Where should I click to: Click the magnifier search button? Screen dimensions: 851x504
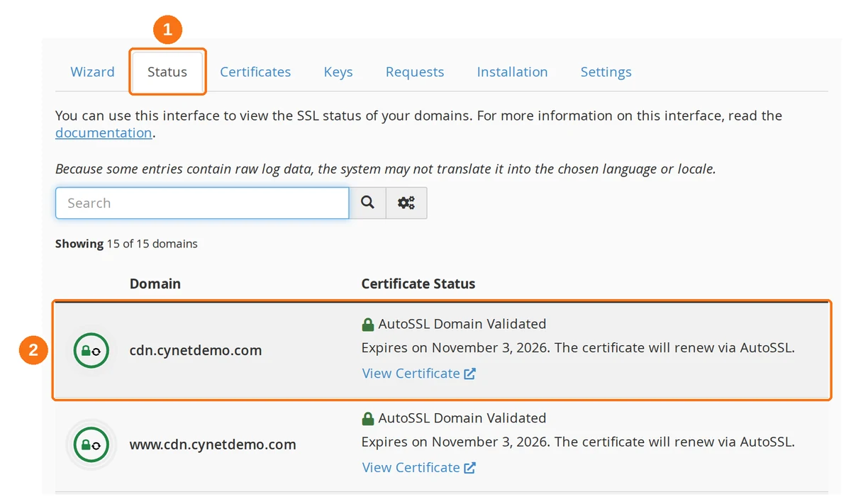(367, 203)
